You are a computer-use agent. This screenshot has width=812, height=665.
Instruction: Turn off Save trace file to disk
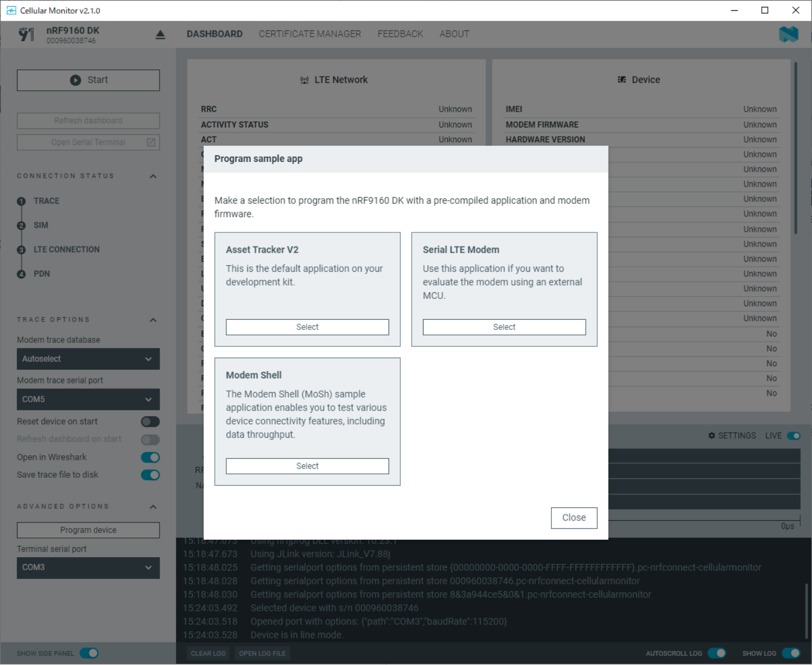pos(150,475)
